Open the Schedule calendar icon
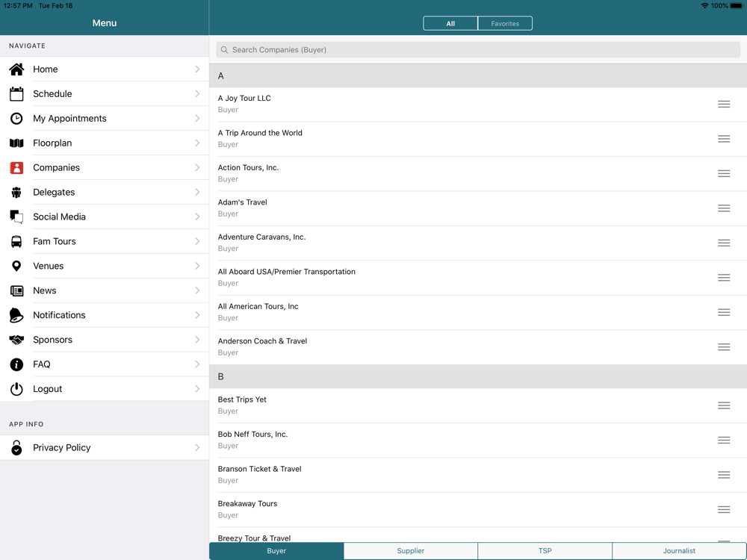The width and height of the screenshot is (747, 560). (x=16, y=94)
